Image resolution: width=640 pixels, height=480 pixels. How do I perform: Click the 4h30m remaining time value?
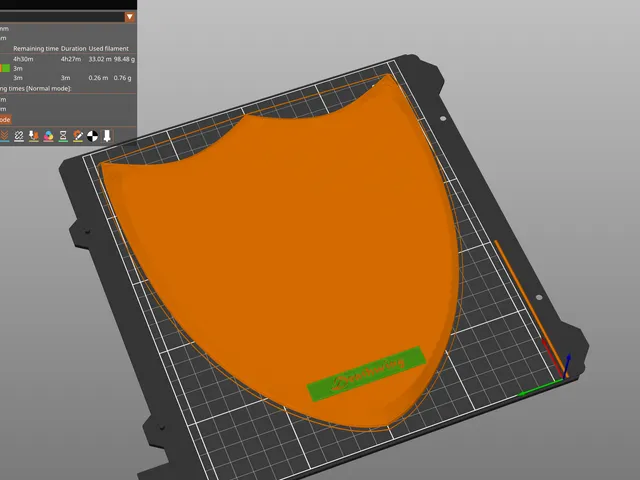(x=23, y=59)
